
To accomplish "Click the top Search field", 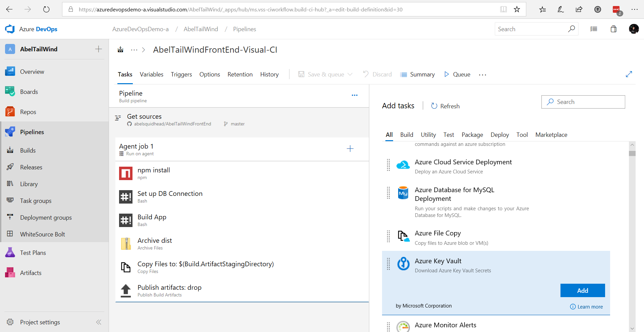I will point(536,29).
